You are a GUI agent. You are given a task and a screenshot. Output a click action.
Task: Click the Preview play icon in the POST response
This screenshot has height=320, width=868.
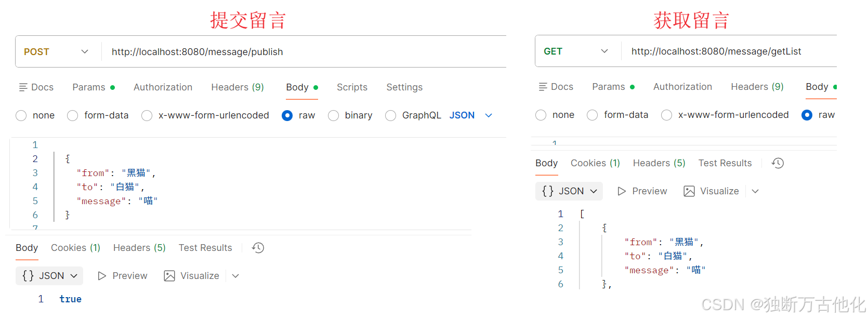[x=102, y=276]
